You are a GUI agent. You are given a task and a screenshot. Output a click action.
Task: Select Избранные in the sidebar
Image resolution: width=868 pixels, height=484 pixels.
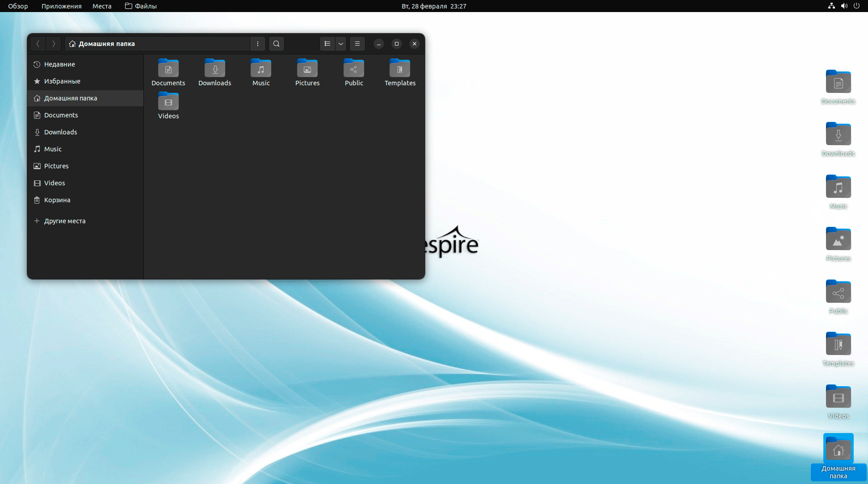(x=62, y=81)
